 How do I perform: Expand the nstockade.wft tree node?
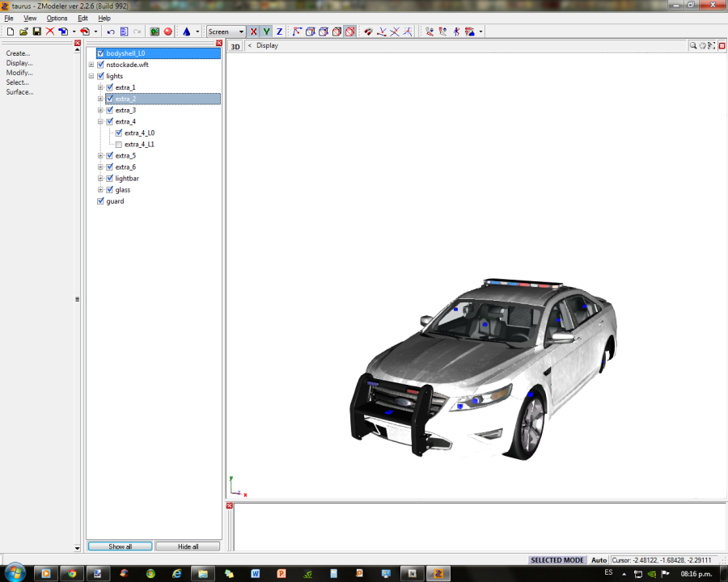tap(91, 65)
